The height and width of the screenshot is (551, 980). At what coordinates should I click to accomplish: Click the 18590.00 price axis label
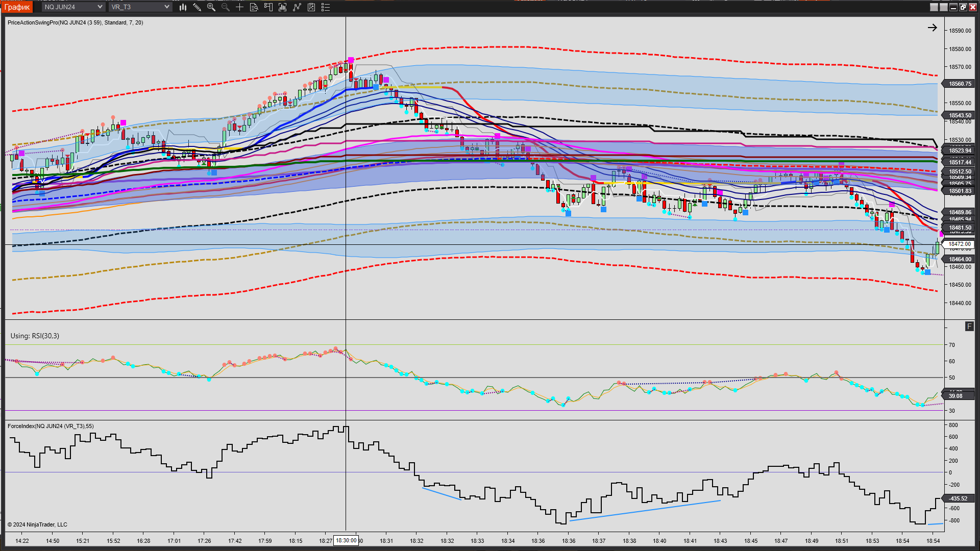[960, 31]
